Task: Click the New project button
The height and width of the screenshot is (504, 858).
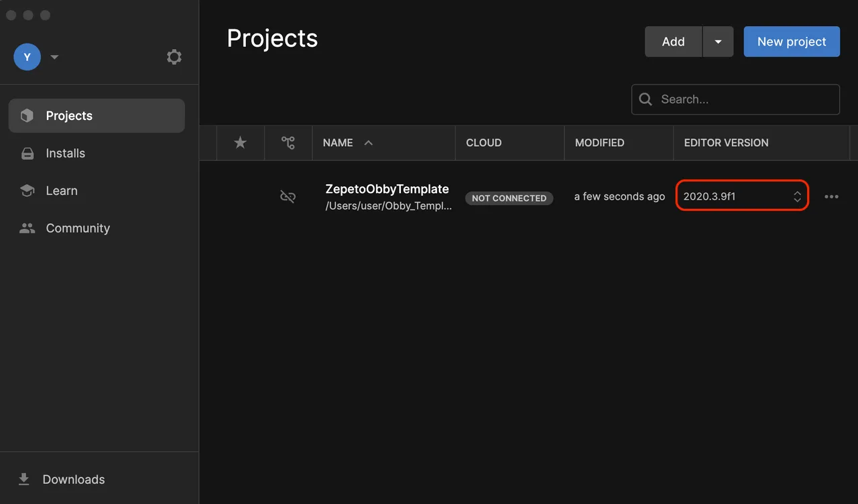Action: tap(792, 41)
